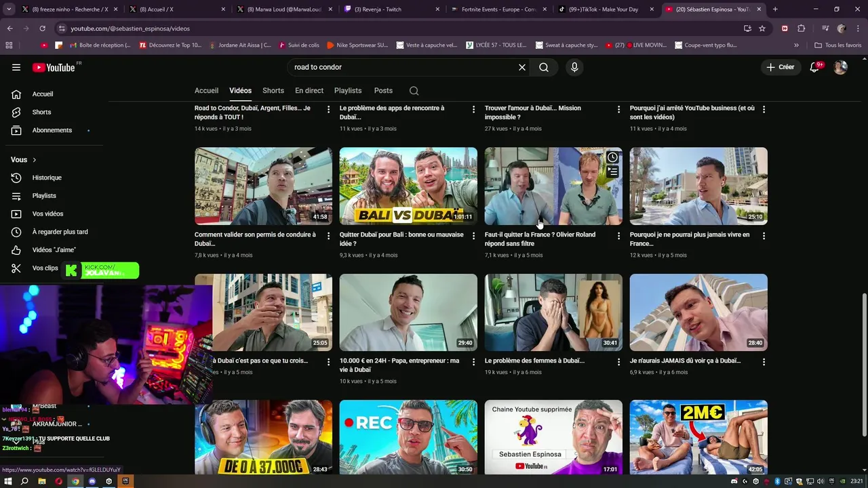This screenshot has width=868, height=488.
Task: Open Abonnements in the sidebar
Action: [x=52, y=130]
